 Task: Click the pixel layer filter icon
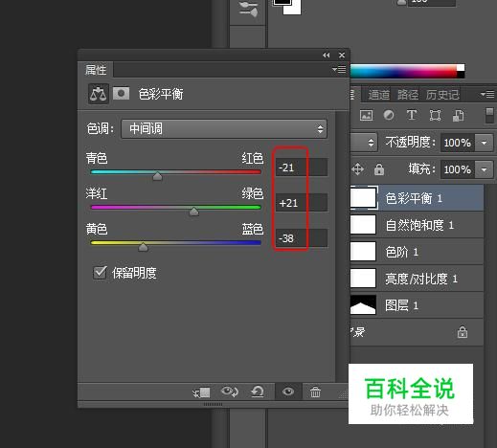[366, 115]
